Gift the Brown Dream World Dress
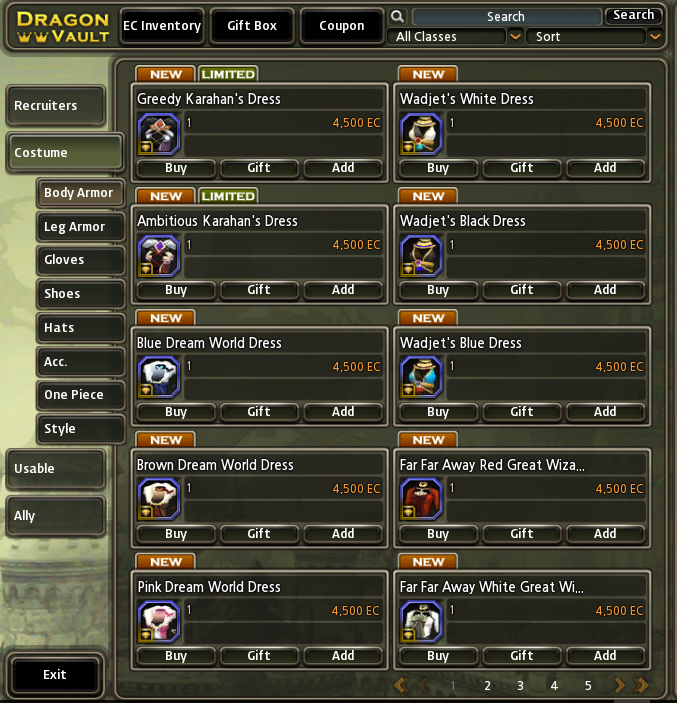The height and width of the screenshot is (703, 677). point(259,534)
